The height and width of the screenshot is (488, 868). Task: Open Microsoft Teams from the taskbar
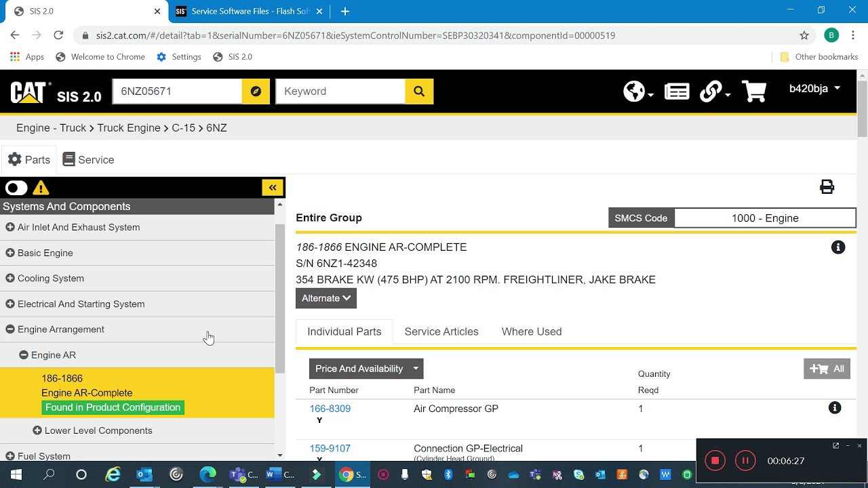click(x=243, y=474)
